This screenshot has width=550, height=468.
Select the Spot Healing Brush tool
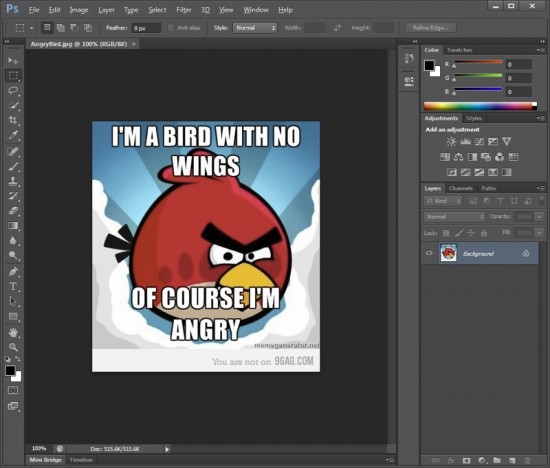click(x=13, y=152)
